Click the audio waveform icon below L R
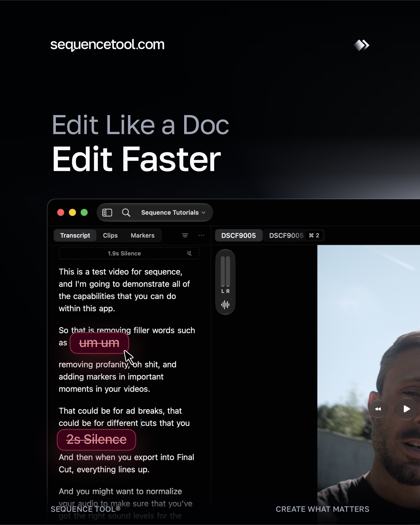The height and width of the screenshot is (525, 420). point(225,305)
